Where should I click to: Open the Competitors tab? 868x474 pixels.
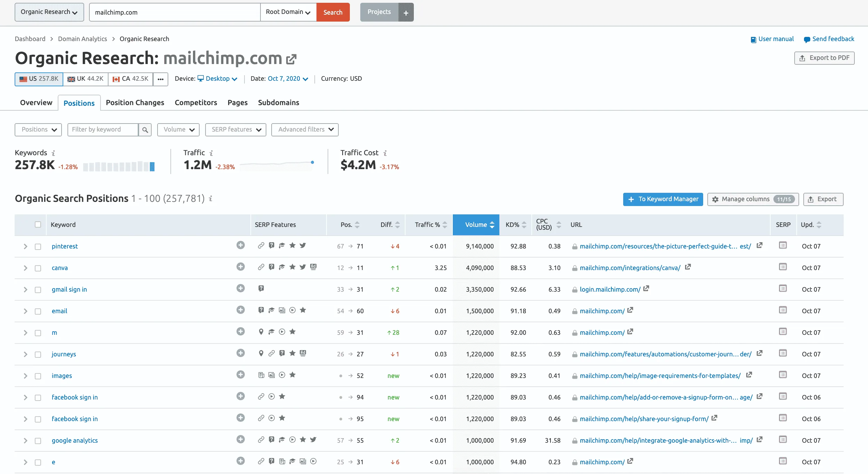(196, 103)
